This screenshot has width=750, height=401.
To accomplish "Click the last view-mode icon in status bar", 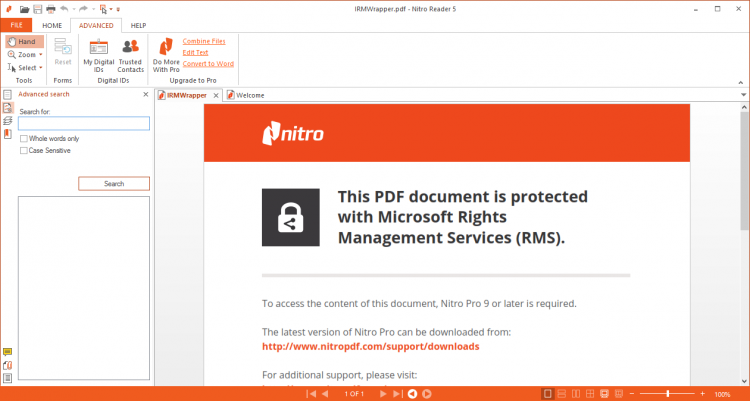I will (618, 394).
